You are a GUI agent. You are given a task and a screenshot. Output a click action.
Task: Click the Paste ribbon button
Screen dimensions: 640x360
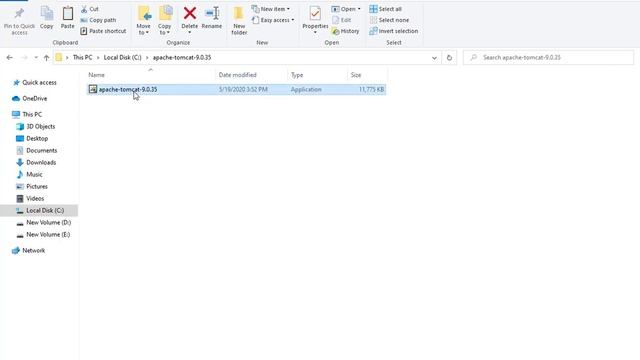(x=68, y=18)
